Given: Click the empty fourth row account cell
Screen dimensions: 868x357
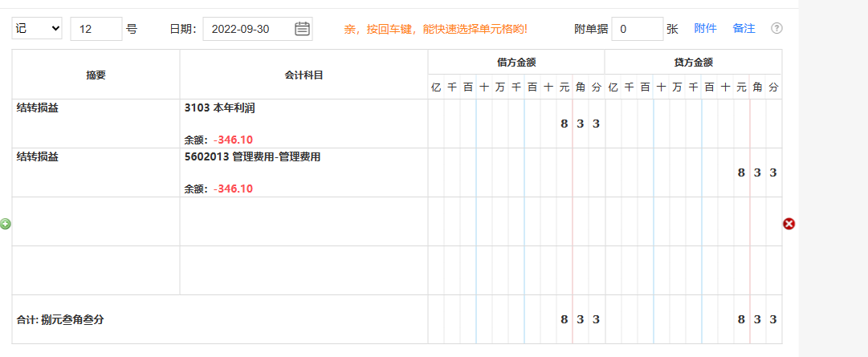Looking at the screenshot, I should point(304,270).
